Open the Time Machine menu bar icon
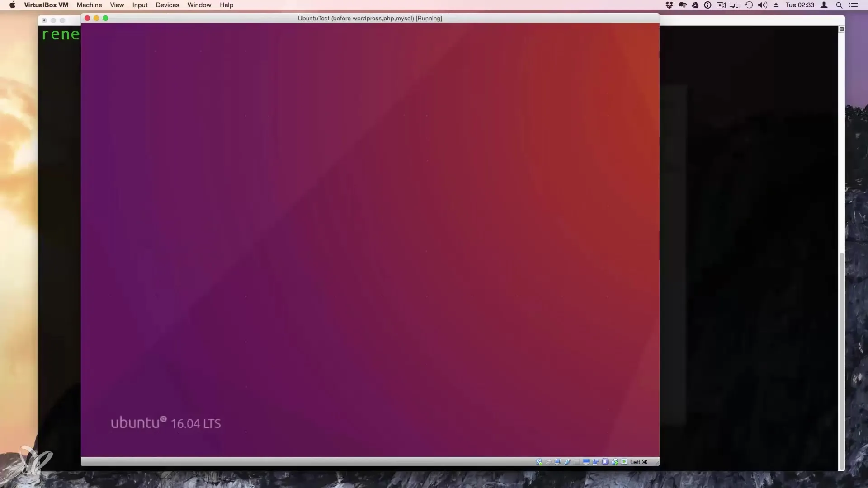The height and width of the screenshot is (488, 868). click(x=749, y=5)
